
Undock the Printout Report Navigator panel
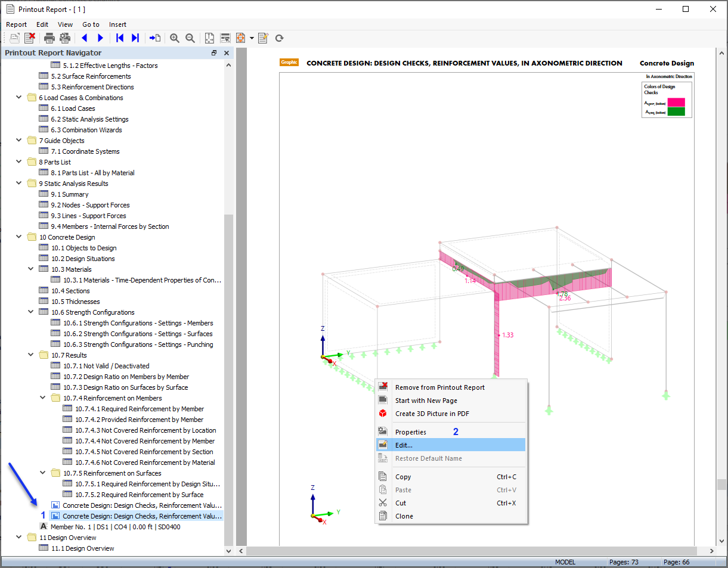214,53
